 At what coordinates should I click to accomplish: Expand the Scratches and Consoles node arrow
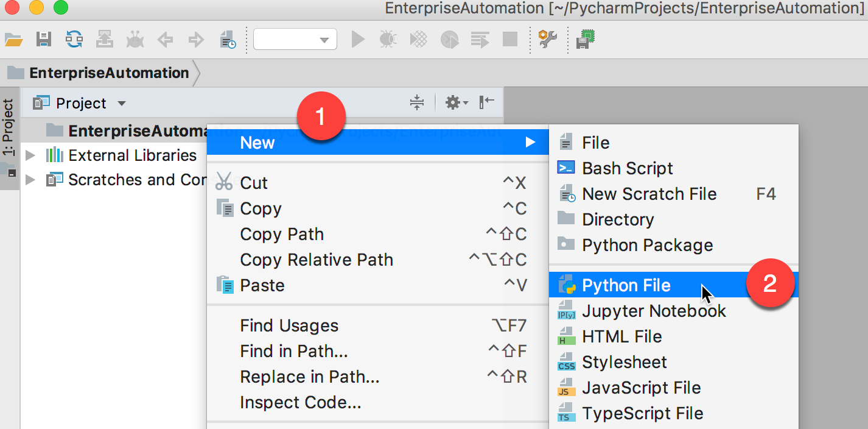(30, 180)
